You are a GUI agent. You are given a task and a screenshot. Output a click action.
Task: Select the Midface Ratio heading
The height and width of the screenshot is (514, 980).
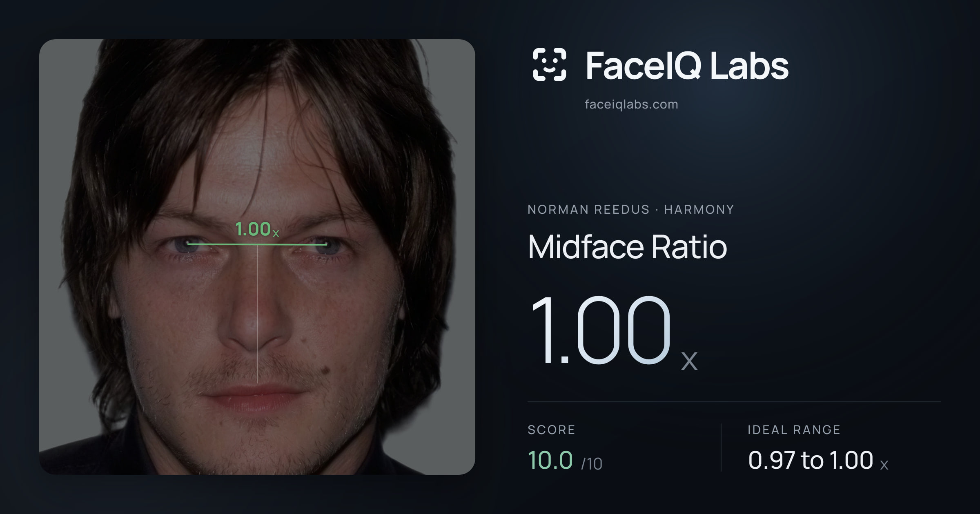point(627,246)
